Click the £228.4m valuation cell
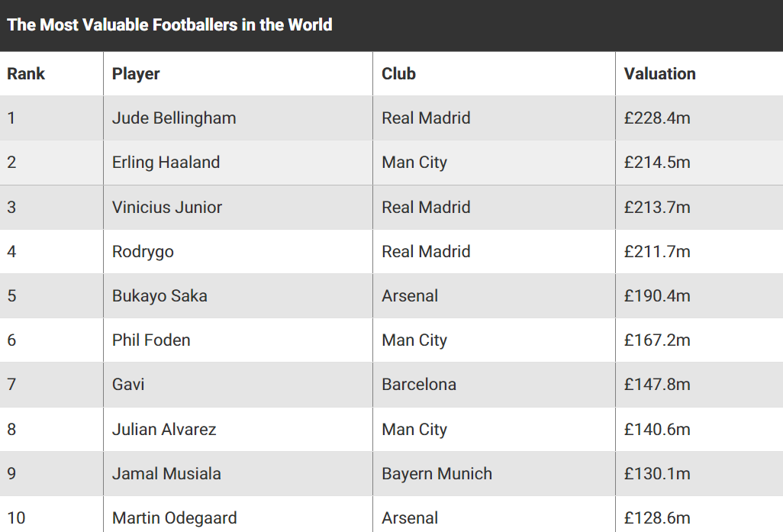Image resolution: width=783 pixels, height=532 pixels. click(656, 118)
